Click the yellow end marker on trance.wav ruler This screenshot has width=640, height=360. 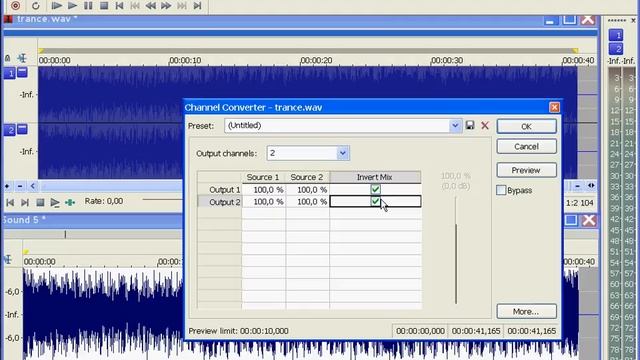pyautogui.click(x=575, y=51)
